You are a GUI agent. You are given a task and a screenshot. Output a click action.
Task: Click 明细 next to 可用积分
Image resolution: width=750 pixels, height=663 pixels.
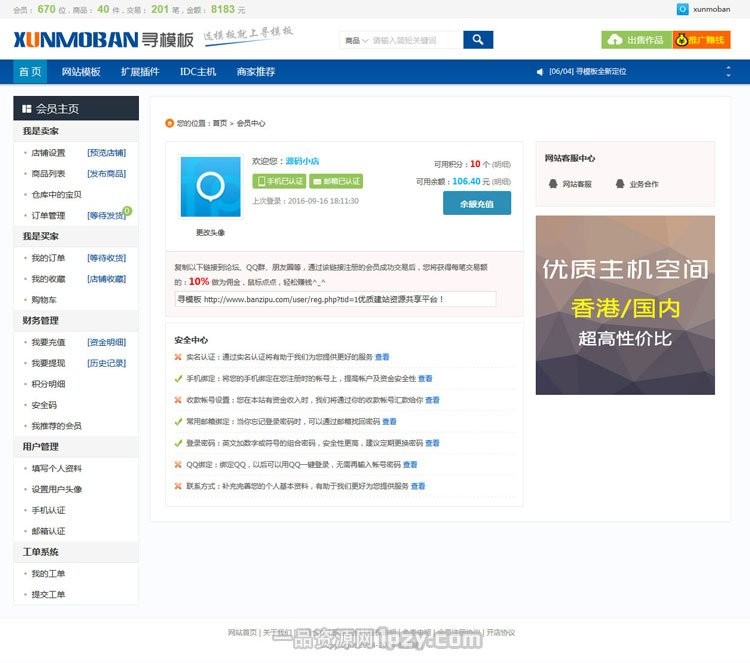click(x=501, y=165)
